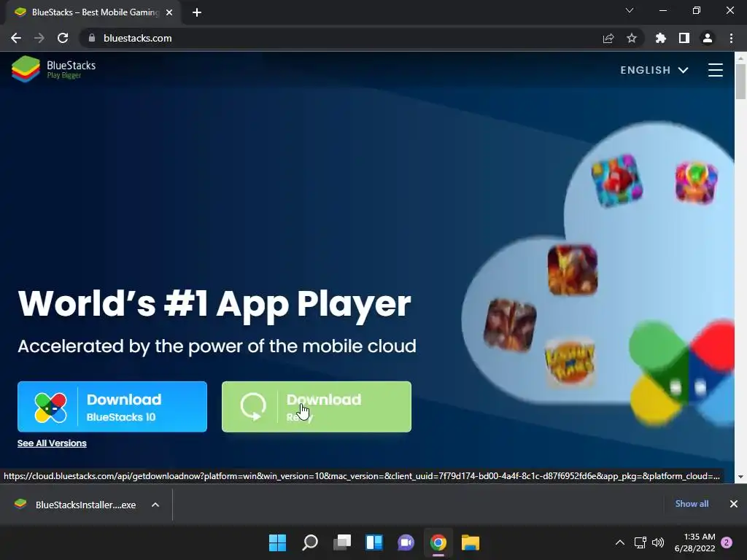Click the scrollbar down arrow
This screenshot has width=747, height=560.
[x=740, y=477]
